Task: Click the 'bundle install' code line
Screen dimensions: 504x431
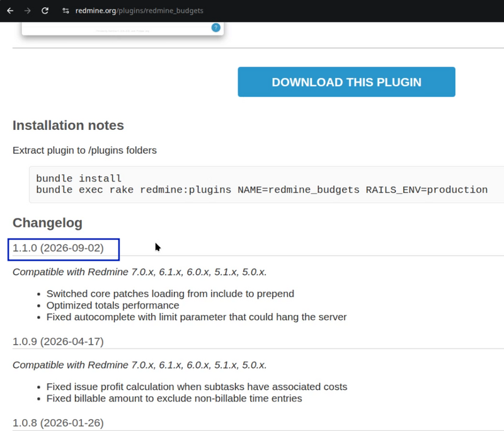Action: 79,178
